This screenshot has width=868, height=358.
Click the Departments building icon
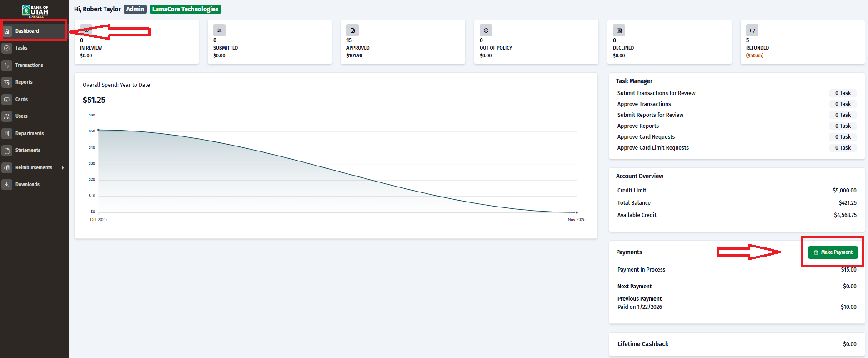pos(7,133)
